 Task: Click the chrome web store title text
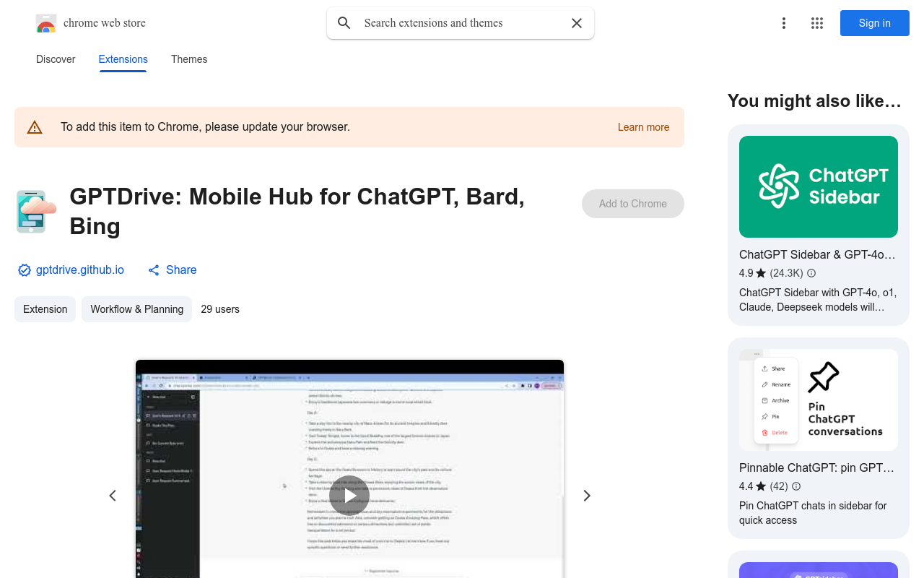tap(105, 23)
